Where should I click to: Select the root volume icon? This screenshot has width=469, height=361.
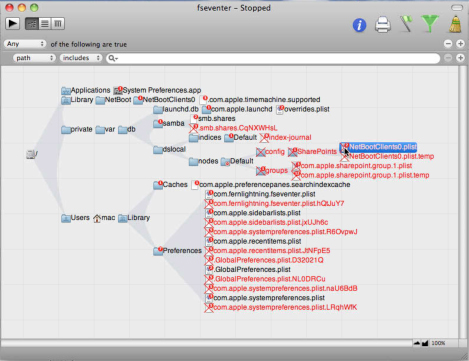pos(32,154)
